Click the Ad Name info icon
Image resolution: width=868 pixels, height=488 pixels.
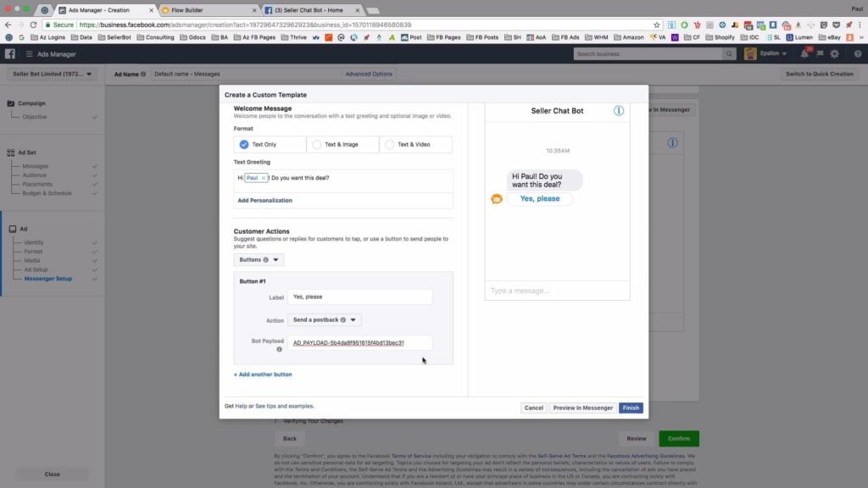143,75
